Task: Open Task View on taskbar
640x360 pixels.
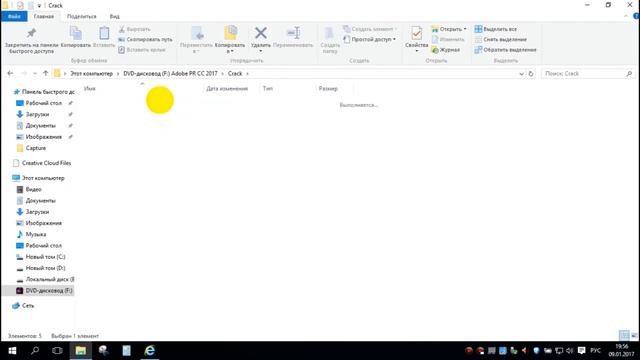Action: click(57, 351)
